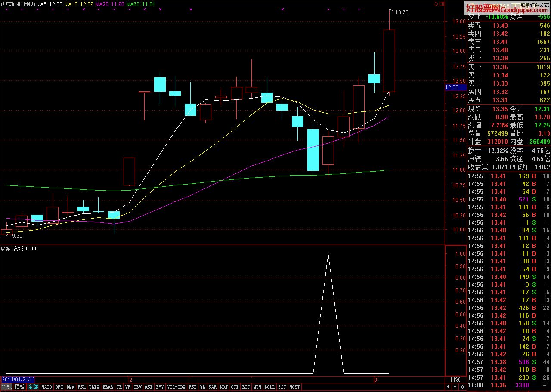Screen dimensions: 551x392
Task: Select the MCST indicator tab
Action: pyautogui.click(x=294, y=387)
